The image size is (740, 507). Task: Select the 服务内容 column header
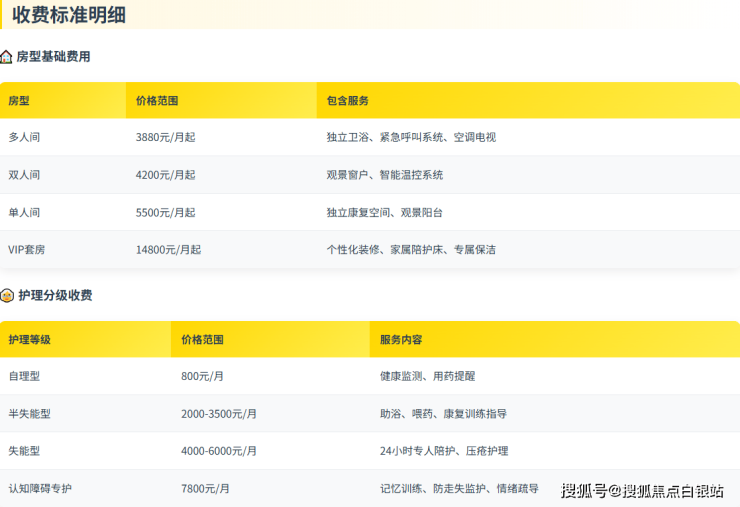click(x=401, y=340)
